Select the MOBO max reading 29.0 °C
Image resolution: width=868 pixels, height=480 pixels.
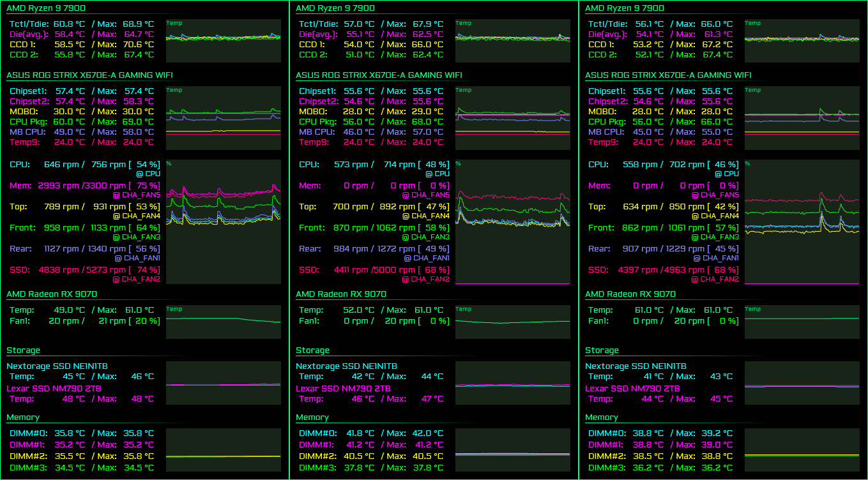[x=427, y=112]
